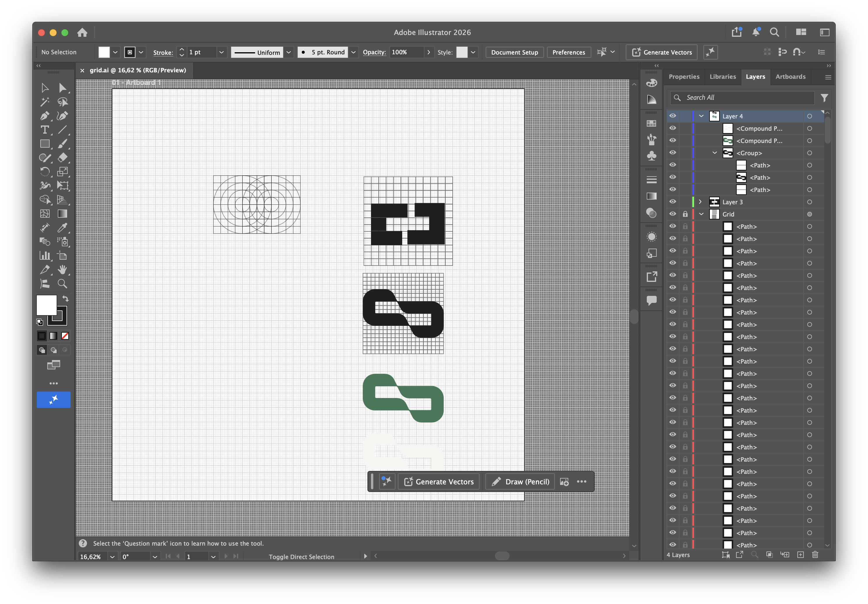Activate the Type tool
868x604 pixels.
[x=45, y=130]
